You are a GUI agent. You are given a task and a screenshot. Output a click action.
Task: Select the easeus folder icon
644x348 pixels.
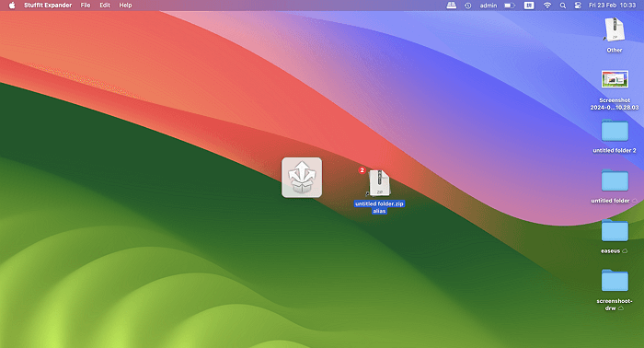[615, 230]
